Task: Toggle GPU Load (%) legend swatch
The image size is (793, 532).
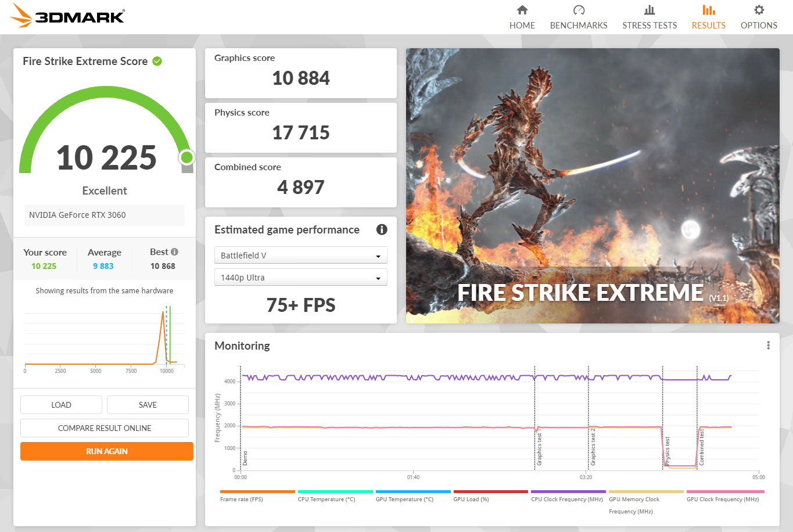Action: tap(491, 491)
